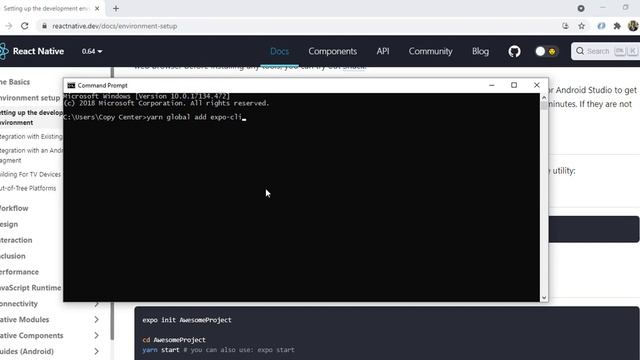This screenshot has width=640, height=360.
Task: Minimize the Chrome browser window
Action: pyautogui.click(x=603, y=8)
